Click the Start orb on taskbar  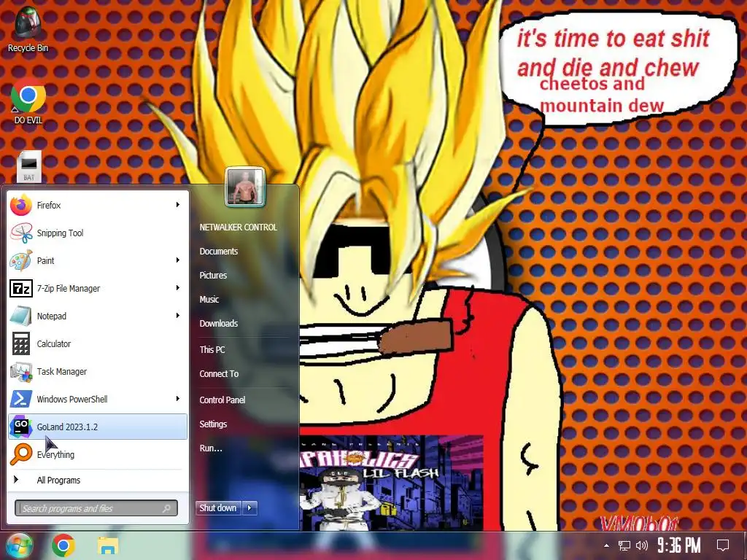click(19, 545)
